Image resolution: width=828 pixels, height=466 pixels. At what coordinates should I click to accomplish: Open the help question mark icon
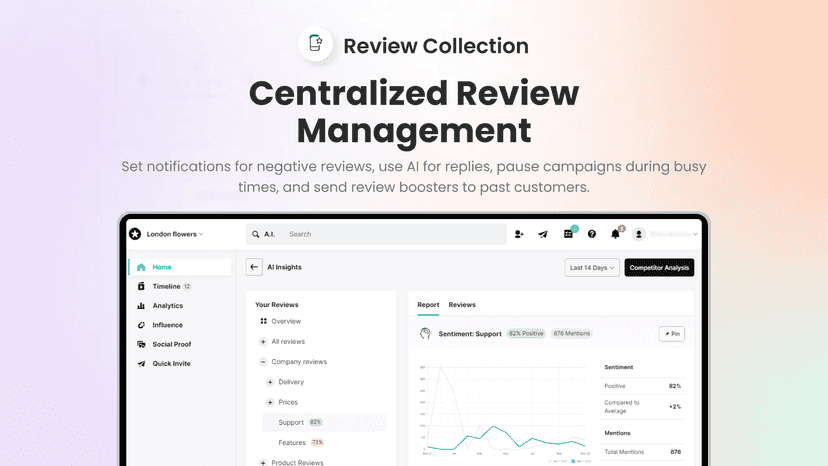[592, 234]
